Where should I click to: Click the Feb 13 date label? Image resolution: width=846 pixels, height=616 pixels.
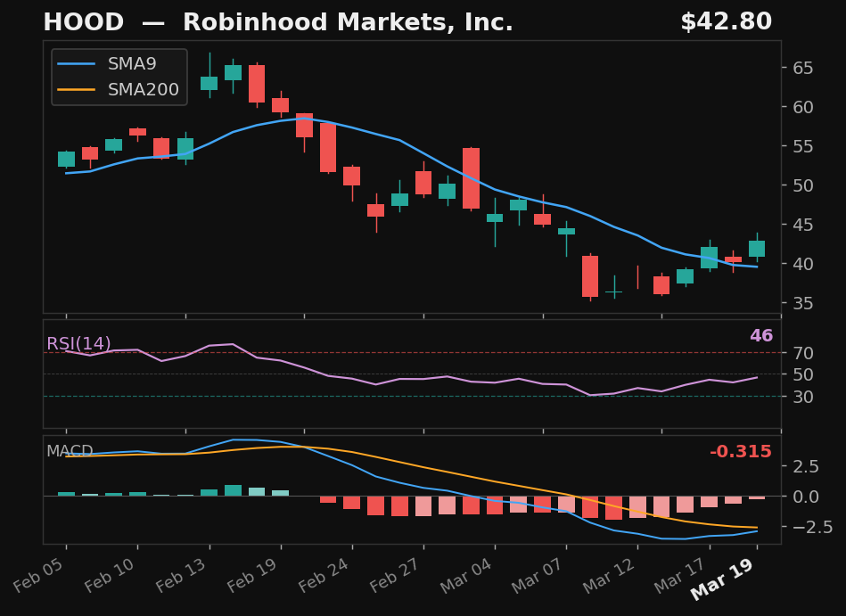coord(183,574)
